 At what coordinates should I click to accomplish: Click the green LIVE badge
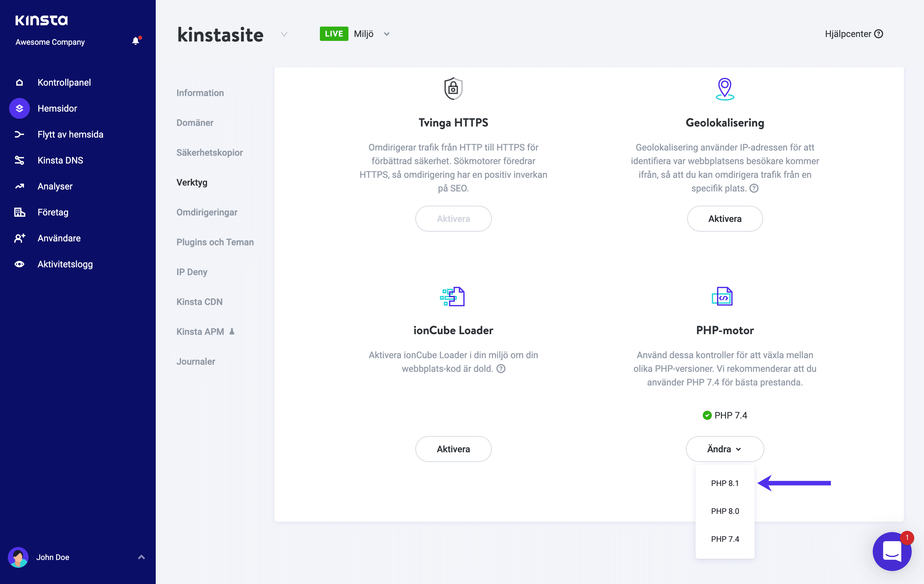pos(334,34)
